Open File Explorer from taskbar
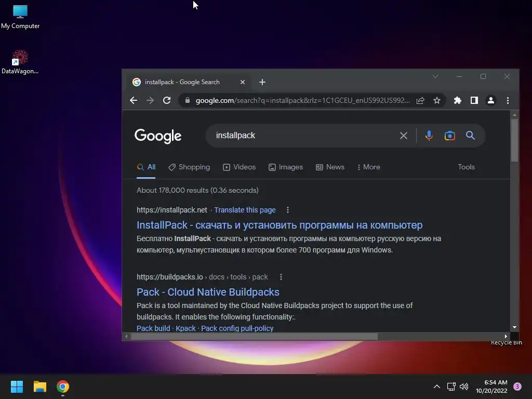This screenshot has height=399, width=532. click(x=39, y=387)
